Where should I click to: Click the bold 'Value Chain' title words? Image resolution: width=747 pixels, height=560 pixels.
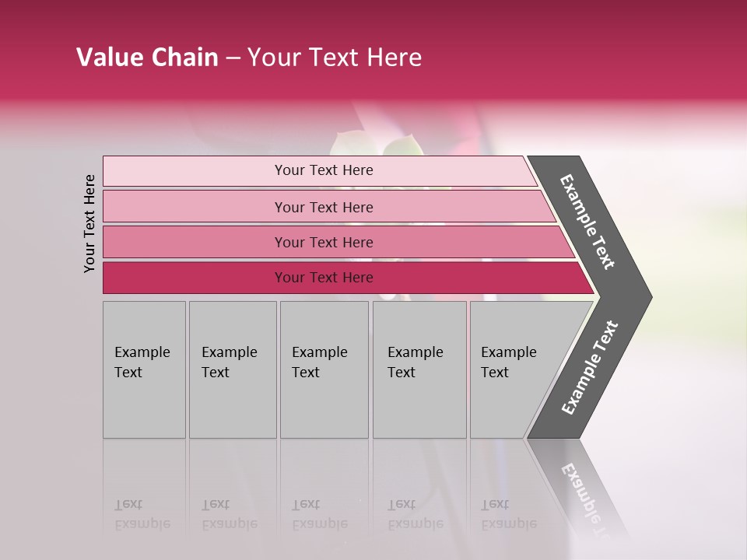click(x=147, y=58)
